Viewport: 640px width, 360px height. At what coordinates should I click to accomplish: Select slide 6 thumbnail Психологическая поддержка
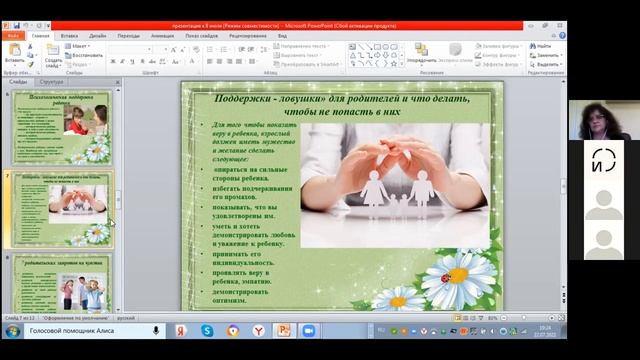62,128
